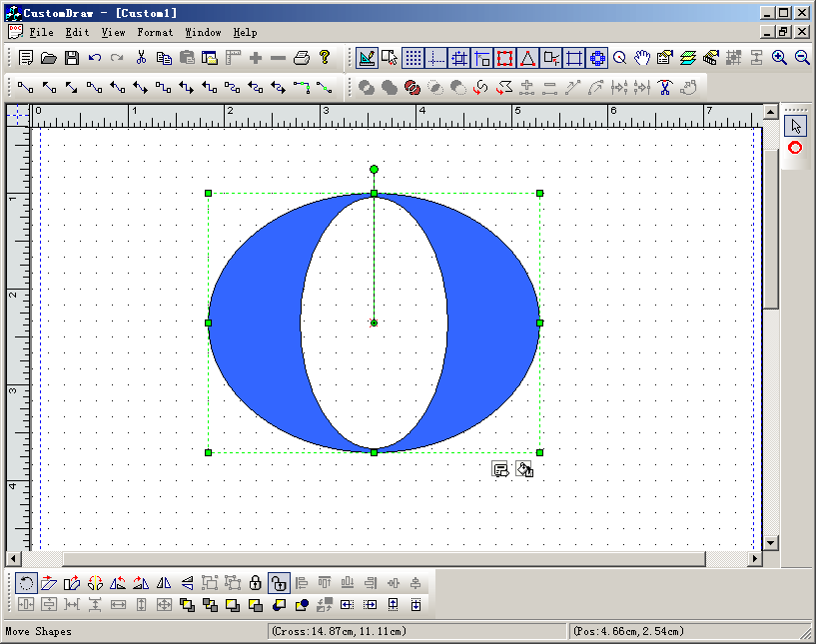
Task: Toggle the dotted grid display button
Action: 413,58
